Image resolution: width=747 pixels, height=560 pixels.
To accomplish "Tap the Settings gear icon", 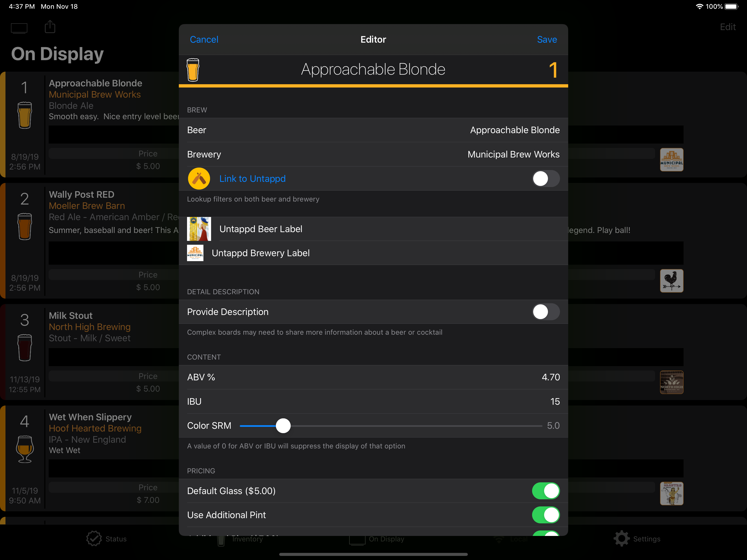I will [x=621, y=538].
